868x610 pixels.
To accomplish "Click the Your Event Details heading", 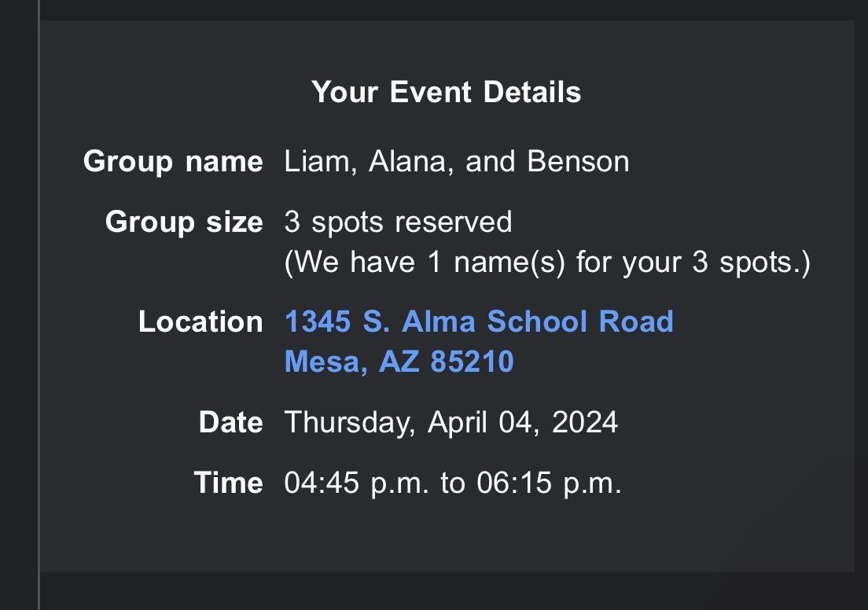I will (446, 92).
